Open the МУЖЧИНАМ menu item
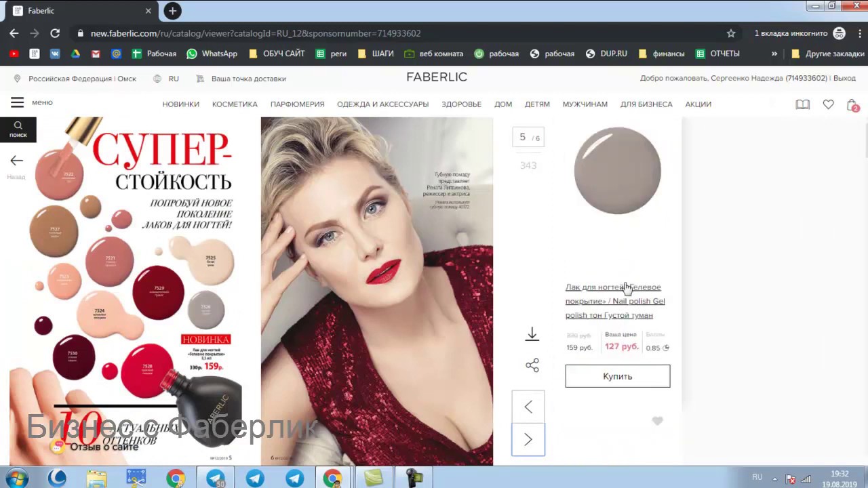This screenshot has width=868, height=488. pos(585,104)
